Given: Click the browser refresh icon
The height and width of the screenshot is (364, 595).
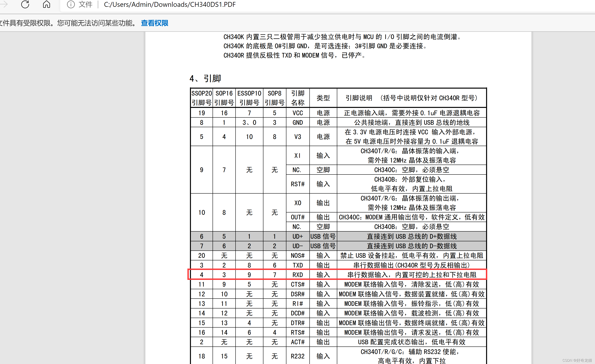Looking at the screenshot, I should (25, 4).
